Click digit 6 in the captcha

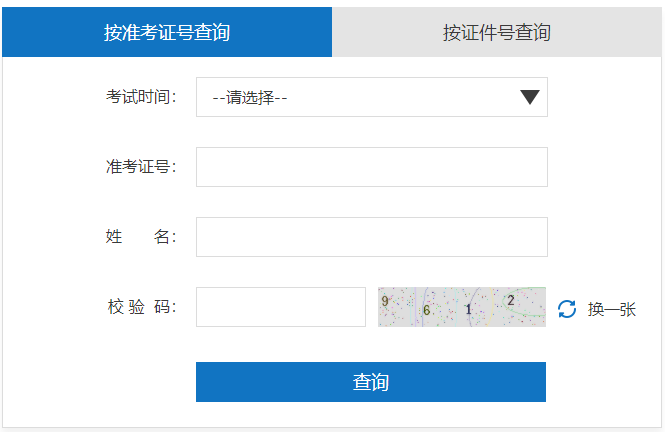pos(427,310)
